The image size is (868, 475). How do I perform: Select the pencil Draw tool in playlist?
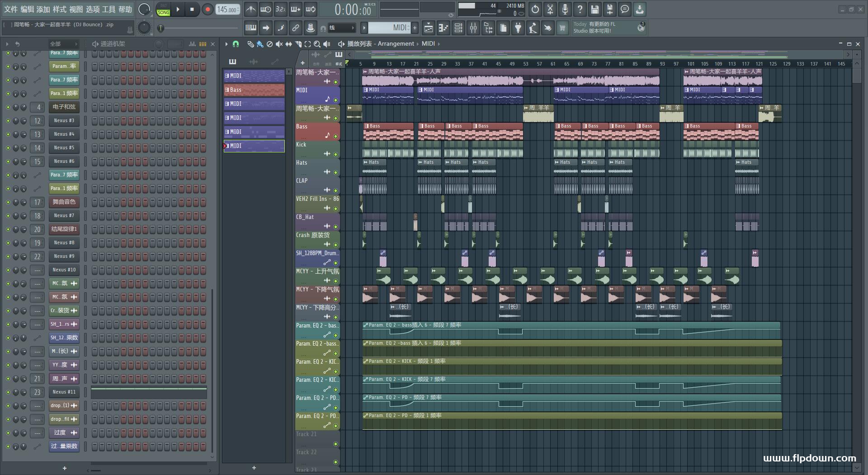250,44
